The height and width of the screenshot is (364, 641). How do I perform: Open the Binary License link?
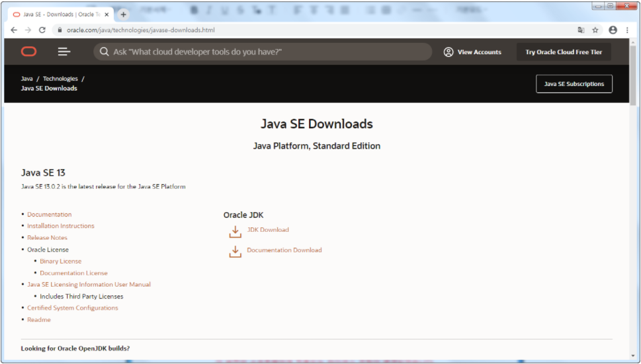[x=60, y=261]
